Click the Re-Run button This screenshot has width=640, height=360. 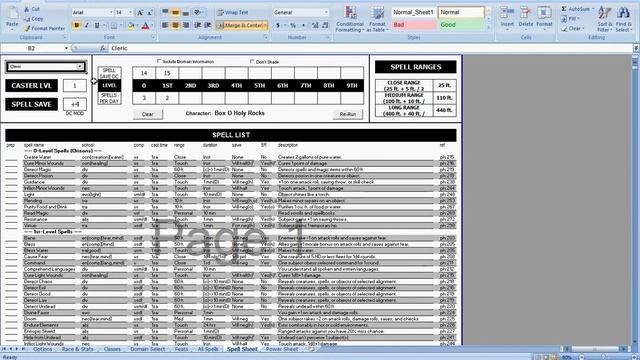click(x=348, y=114)
